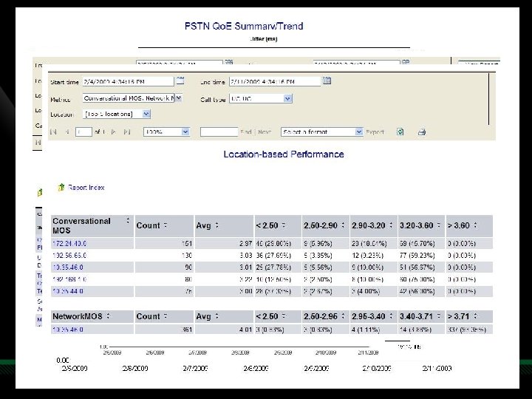Click the Next search link
Screen dimensions: 532x399
[x=265, y=132]
